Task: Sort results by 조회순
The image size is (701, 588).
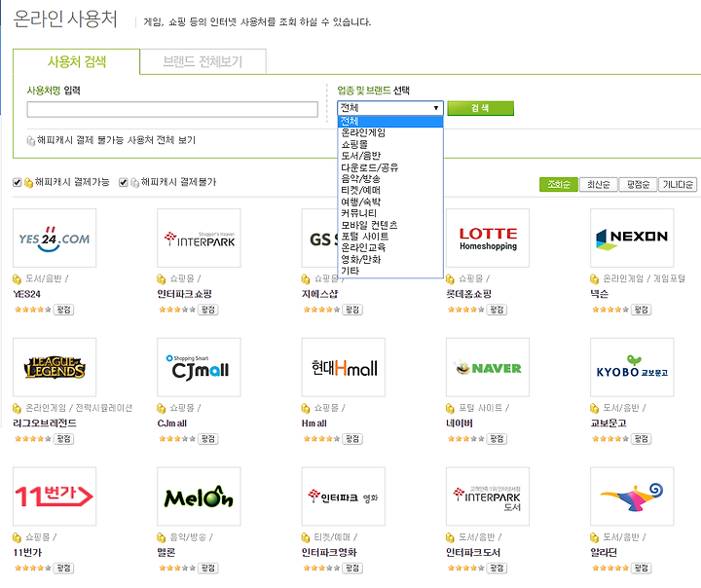Action: [559, 184]
